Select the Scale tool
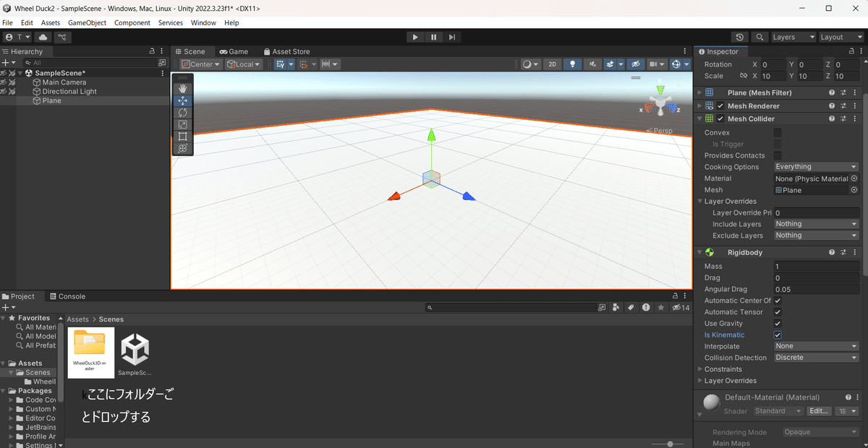The width and height of the screenshot is (868, 448). [182, 124]
